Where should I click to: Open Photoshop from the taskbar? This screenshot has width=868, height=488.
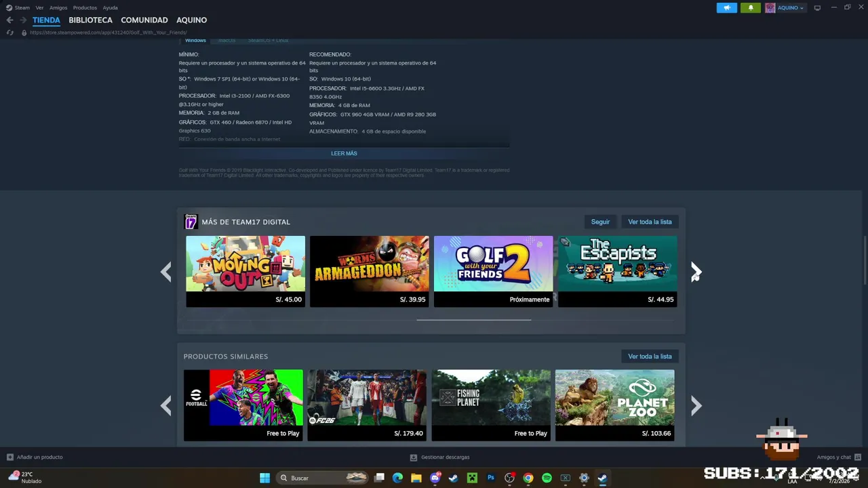click(491, 478)
